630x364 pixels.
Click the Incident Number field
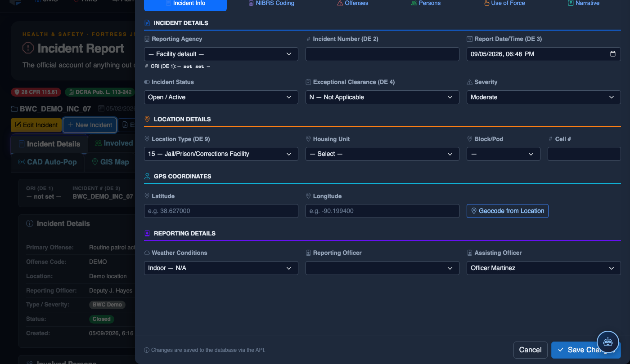[382, 54]
